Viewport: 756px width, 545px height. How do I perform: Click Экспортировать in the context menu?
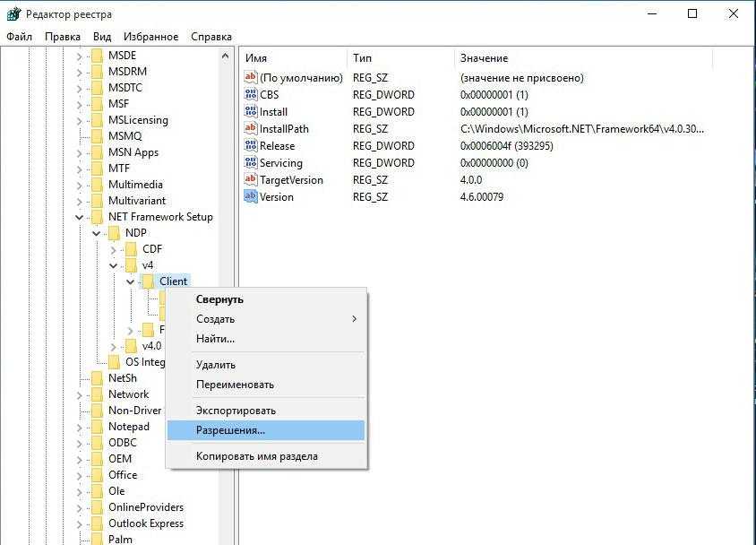tap(236, 411)
